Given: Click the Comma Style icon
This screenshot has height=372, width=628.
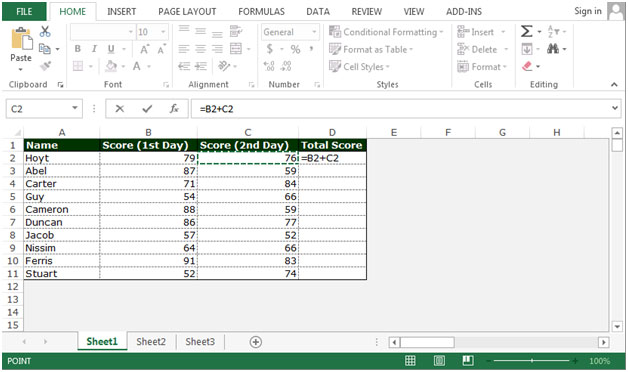Looking at the screenshot, I should pyautogui.click(x=311, y=48).
